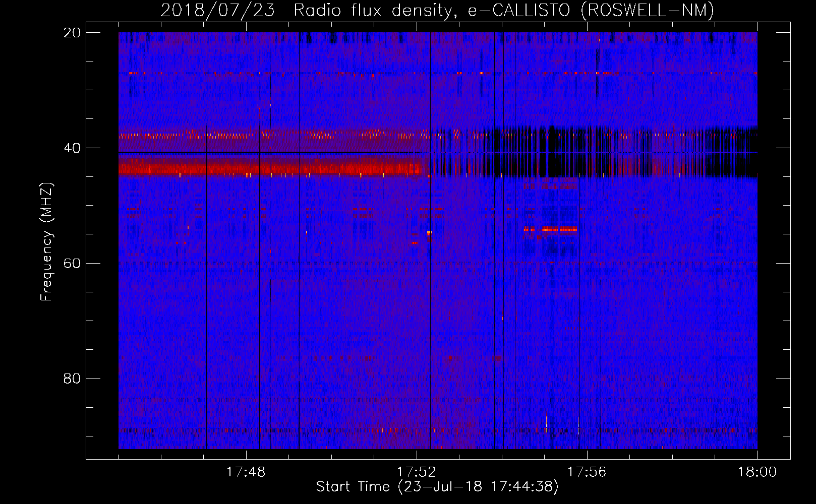Click the "Frequency (MHZ)" y-axis label
This screenshot has width=816, height=504.
click(46, 242)
